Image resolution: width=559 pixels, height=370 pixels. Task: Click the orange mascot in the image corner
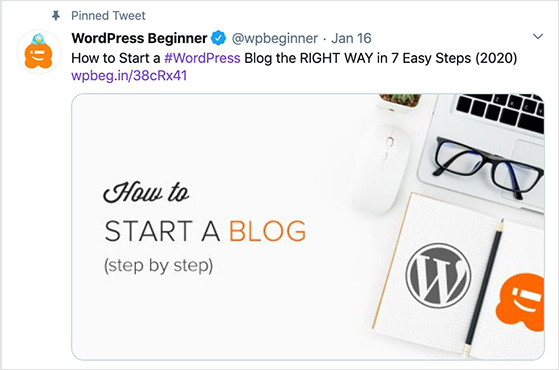click(520, 302)
